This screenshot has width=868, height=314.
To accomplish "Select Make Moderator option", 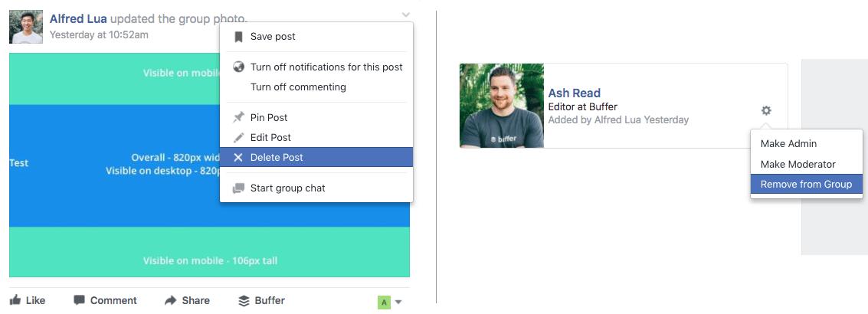I will click(x=798, y=164).
